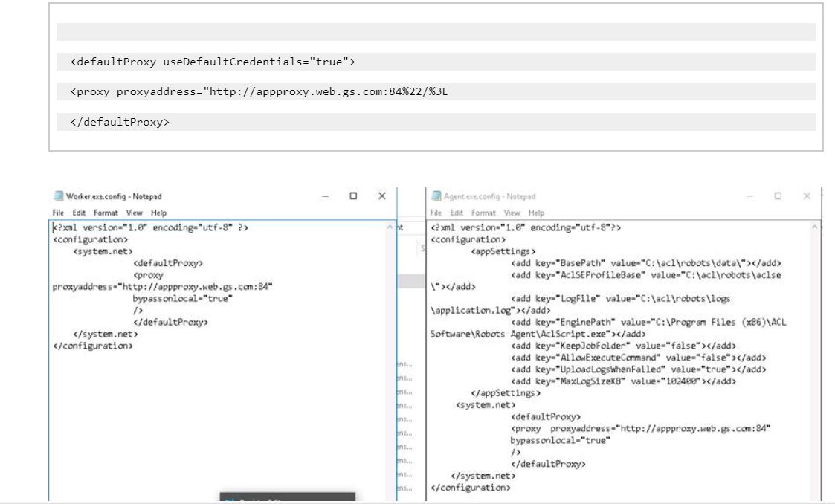Select Help menu in Agent.exe.config Notepad
Screen dimensions: 835x504
click(536, 213)
